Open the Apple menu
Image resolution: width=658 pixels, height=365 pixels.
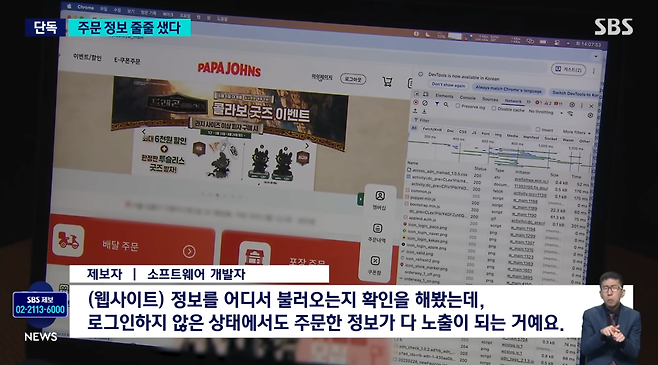(x=69, y=6)
